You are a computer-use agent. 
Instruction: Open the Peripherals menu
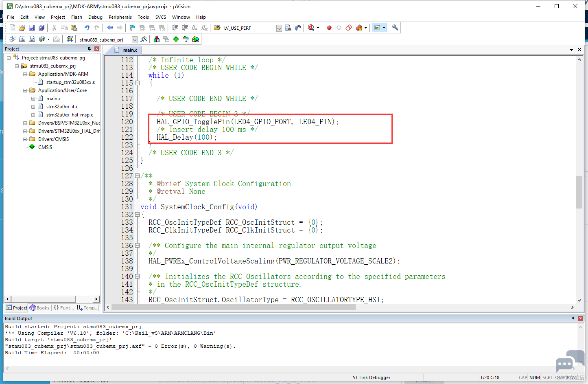click(120, 17)
